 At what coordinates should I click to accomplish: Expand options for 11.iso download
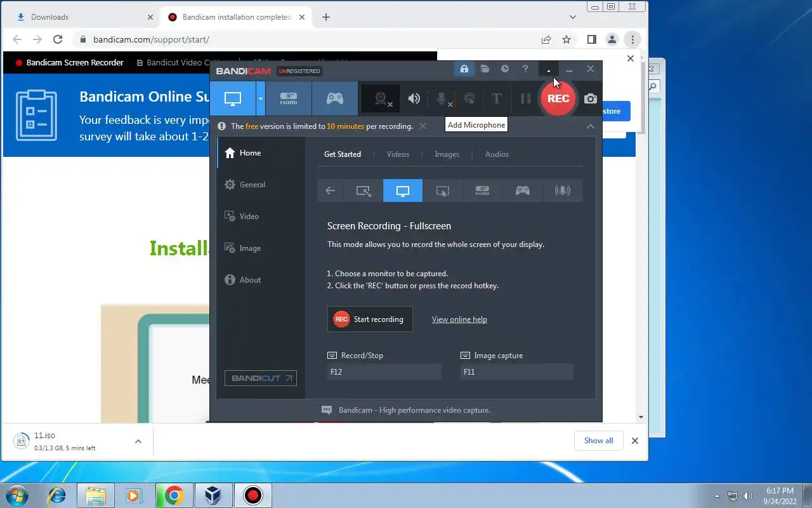coord(138,441)
